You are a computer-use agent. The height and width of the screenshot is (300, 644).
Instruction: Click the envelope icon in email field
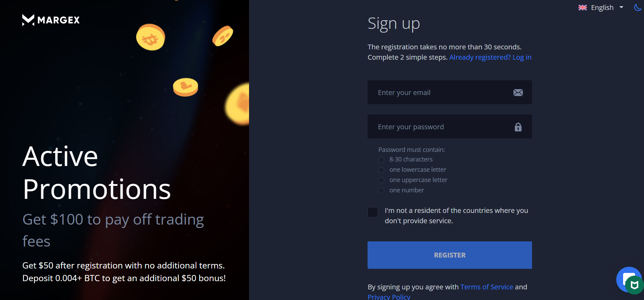pos(518,93)
